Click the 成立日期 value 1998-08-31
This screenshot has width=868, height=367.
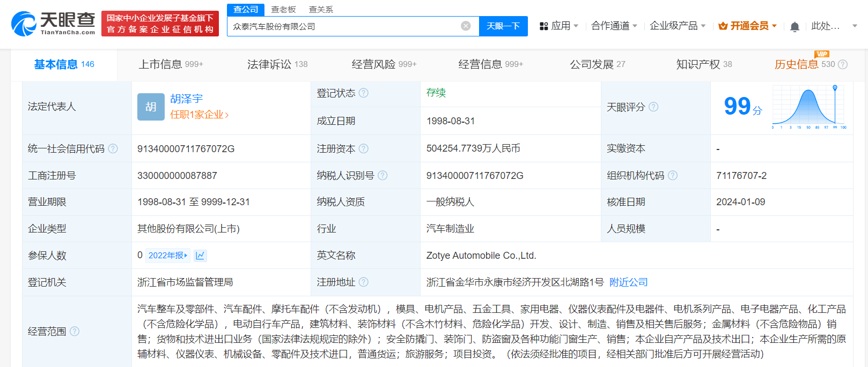451,121
